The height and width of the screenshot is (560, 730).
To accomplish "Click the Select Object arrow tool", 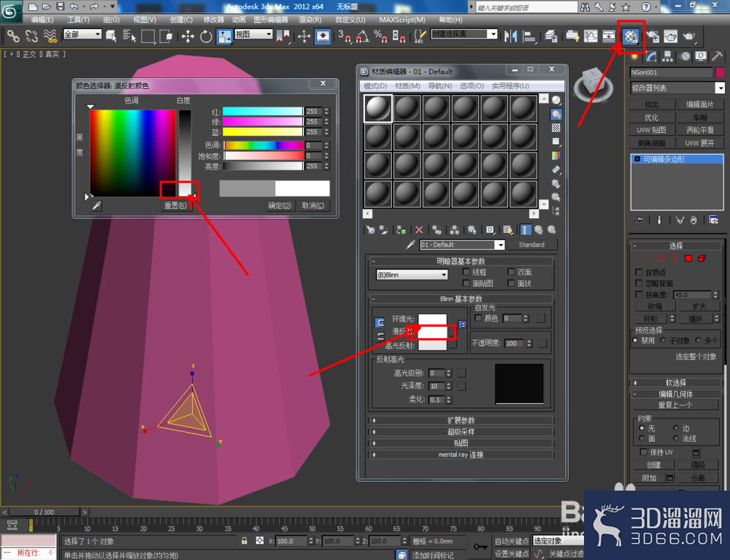I will [x=111, y=37].
